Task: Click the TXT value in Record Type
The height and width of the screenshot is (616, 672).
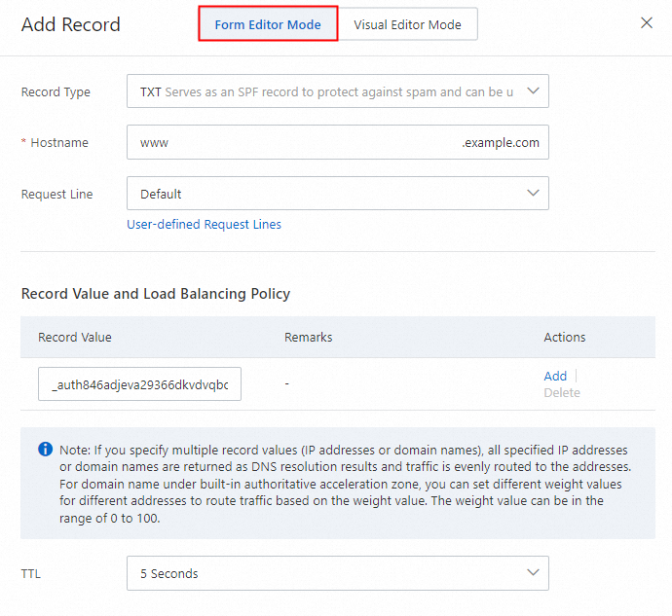Action: pyautogui.click(x=151, y=91)
